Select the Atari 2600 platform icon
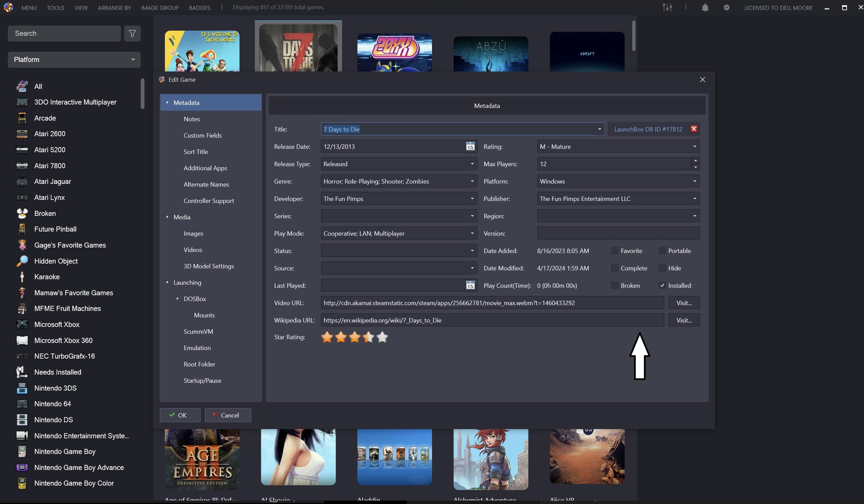Image resolution: width=864 pixels, height=504 pixels. [x=22, y=133]
